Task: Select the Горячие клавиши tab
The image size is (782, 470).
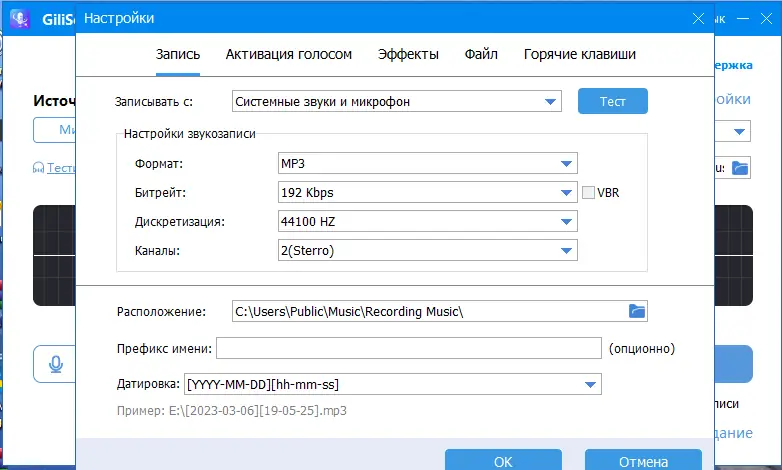Action: pos(580,55)
